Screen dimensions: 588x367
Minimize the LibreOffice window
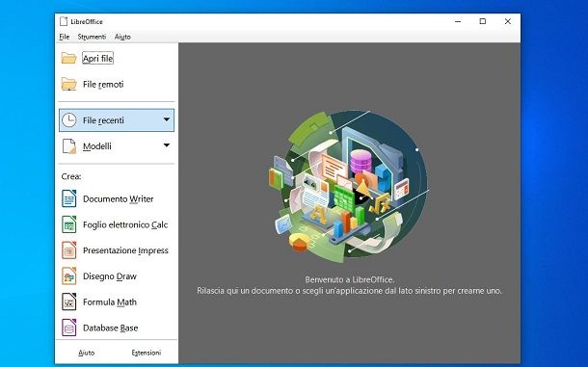(458, 21)
